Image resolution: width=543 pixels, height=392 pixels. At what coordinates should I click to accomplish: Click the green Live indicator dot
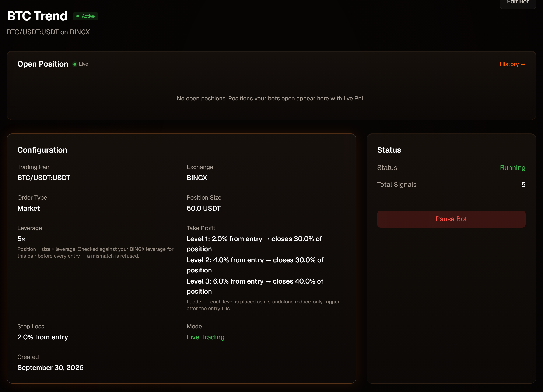75,64
